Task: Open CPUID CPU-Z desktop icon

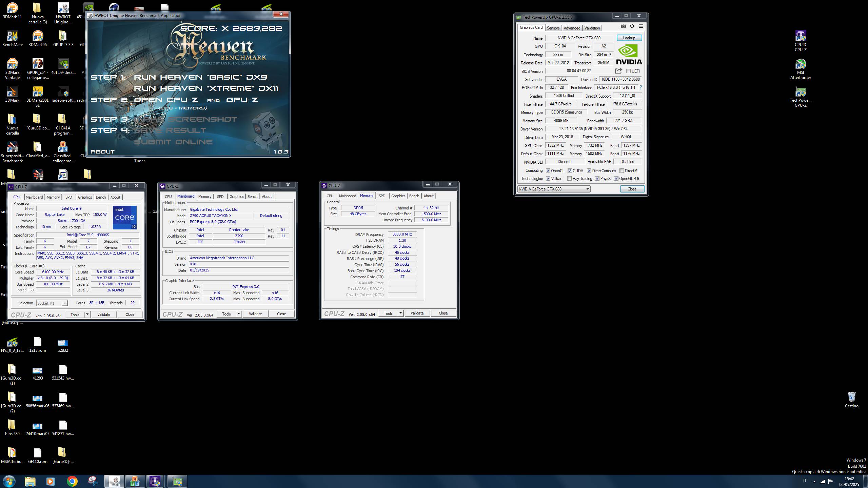Action: coord(801,41)
